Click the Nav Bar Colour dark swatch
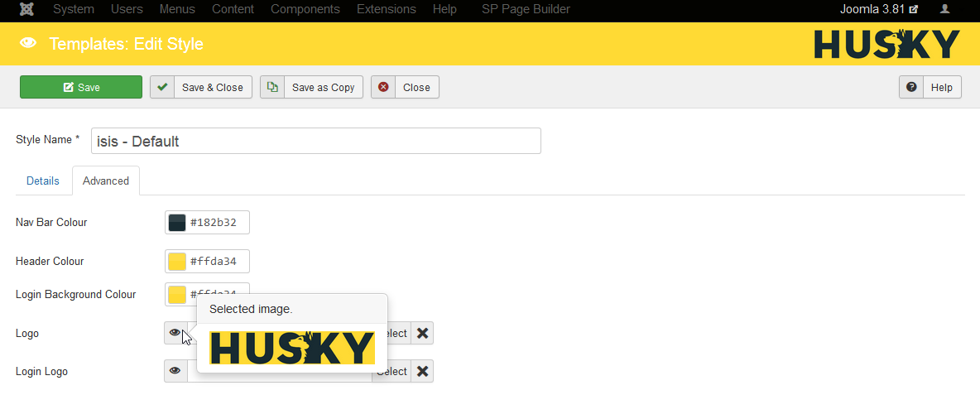980x395 pixels. click(x=177, y=223)
